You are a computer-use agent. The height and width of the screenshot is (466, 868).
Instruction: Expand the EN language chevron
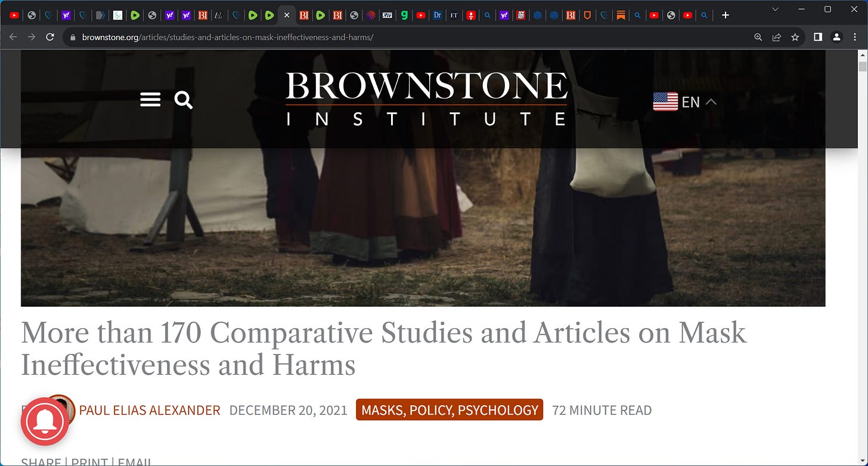click(x=711, y=101)
